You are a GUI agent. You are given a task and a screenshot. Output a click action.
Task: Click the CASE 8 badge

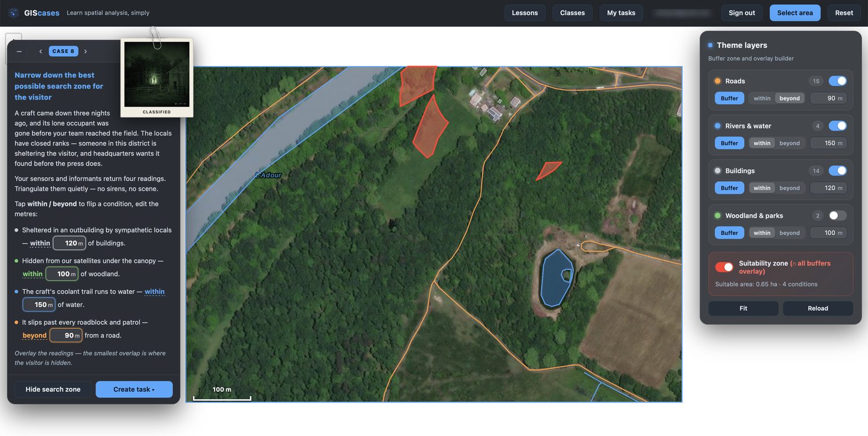point(63,52)
